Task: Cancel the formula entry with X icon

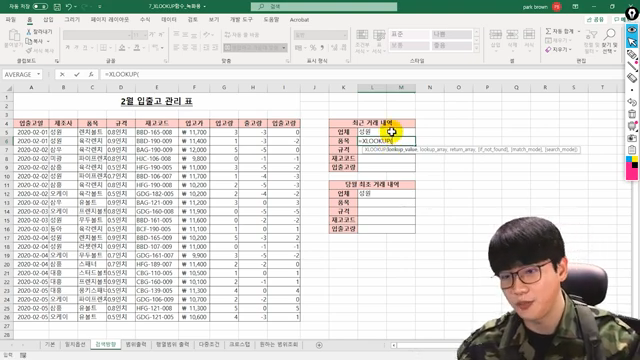Action: point(62,74)
